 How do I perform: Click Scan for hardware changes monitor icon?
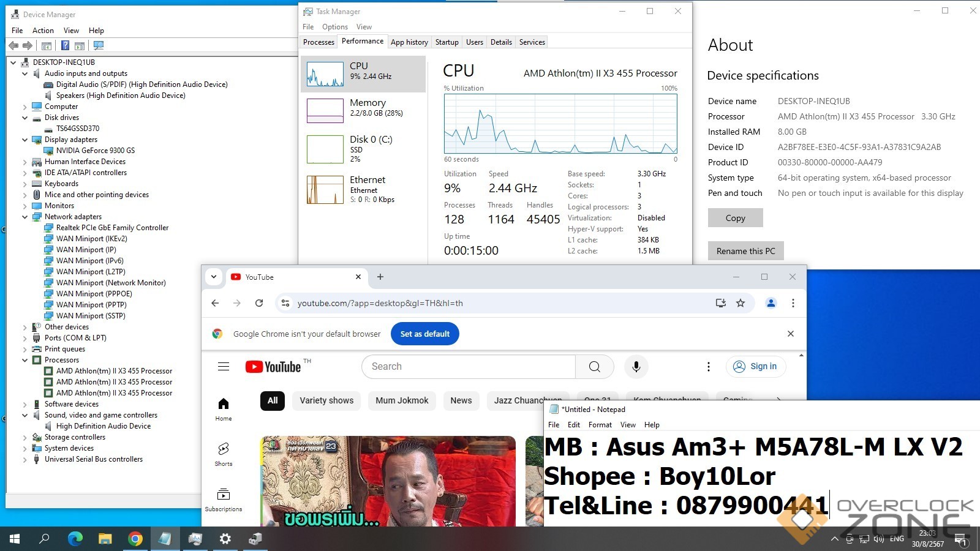click(99, 45)
